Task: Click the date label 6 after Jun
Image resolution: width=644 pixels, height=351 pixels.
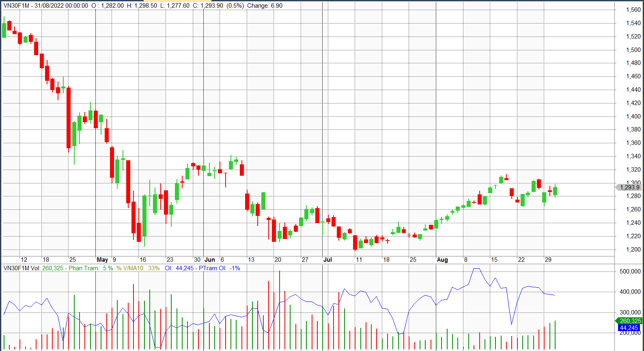Action: [x=222, y=260]
